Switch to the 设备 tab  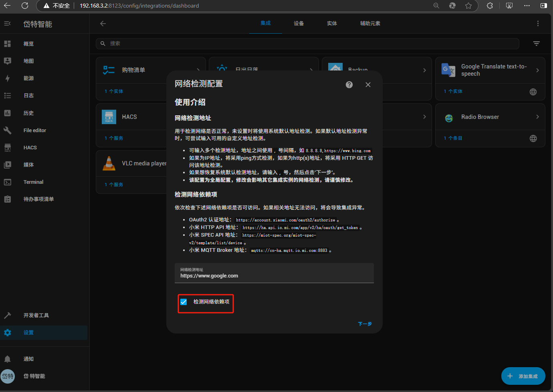(x=299, y=24)
